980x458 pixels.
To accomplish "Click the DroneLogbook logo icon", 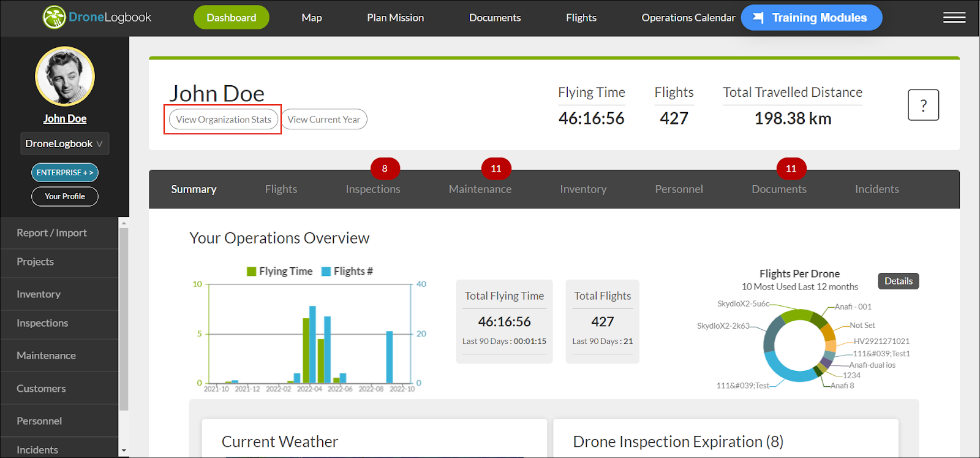I will 54,17.
